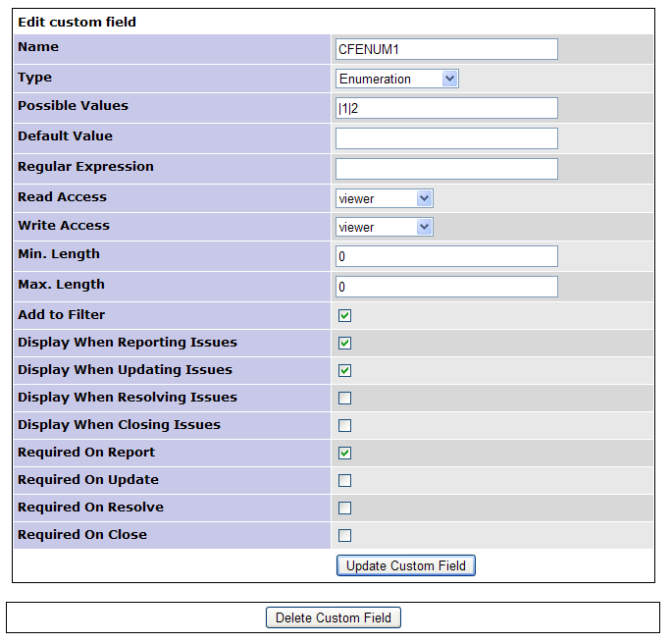The width and height of the screenshot is (672, 643).
Task: Enable Required On Update checkbox
Action: tap(344, 481)
